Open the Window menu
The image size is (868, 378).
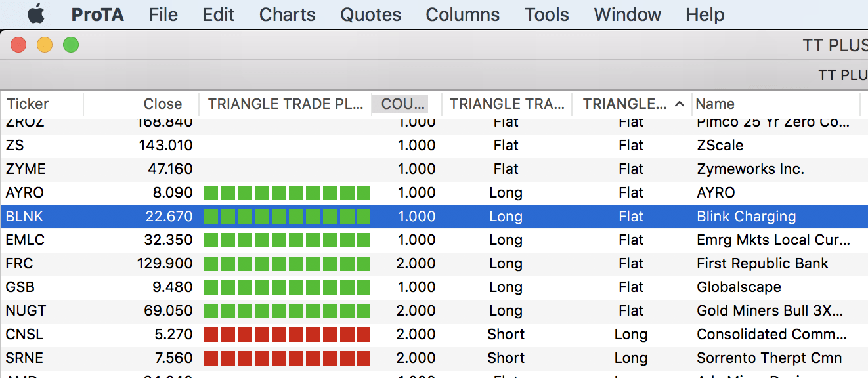[x=628, y=14]
